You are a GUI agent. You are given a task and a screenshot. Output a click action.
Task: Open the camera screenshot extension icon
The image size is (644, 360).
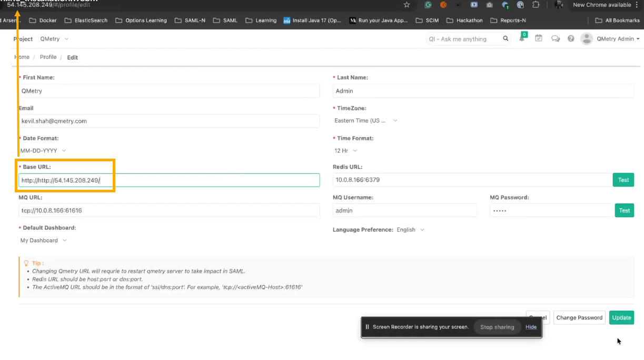[x=489, y=5]
